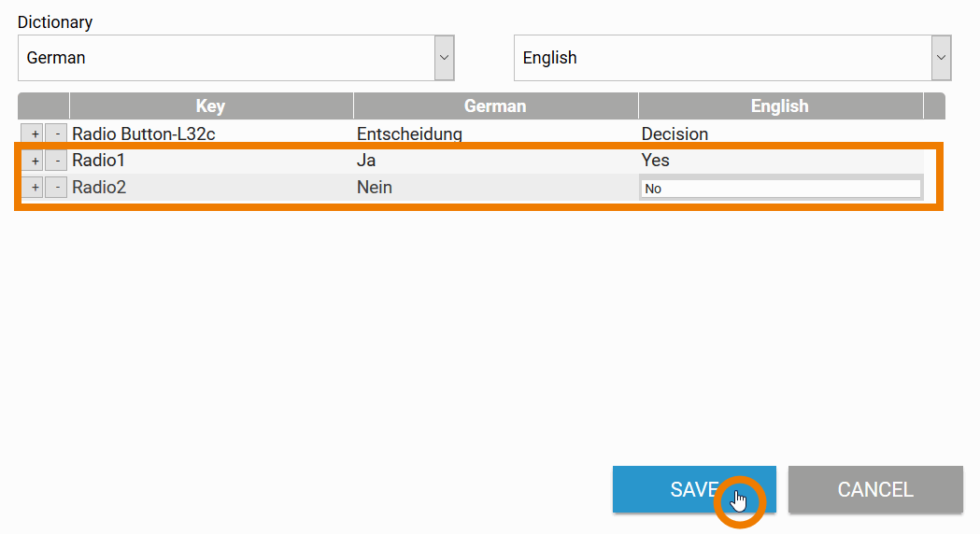Add a row using Radio2 plus button
Viewport: 980px width, 534px height.
pyautogui.click(x=33, y=188)
